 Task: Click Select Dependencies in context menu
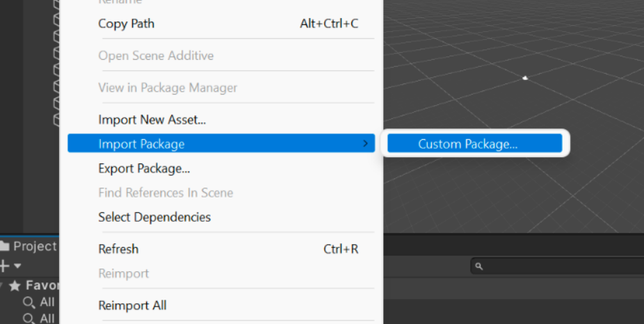pos(154,217)
